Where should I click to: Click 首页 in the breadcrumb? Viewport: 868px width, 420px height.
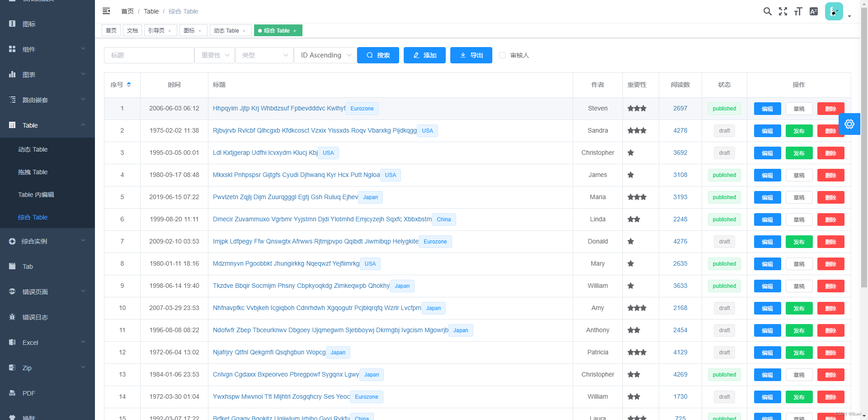coord(127,11)
